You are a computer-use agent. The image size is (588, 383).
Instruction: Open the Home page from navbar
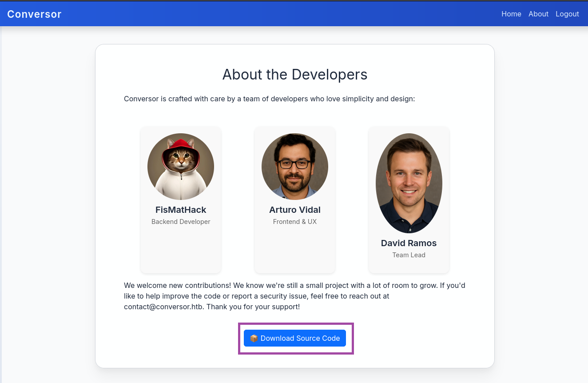[511, 14]
